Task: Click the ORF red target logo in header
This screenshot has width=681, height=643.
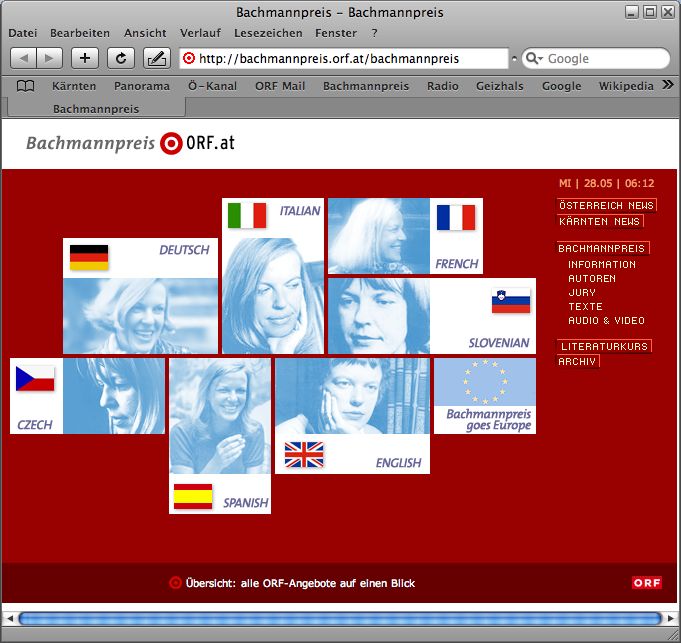Action: tap(171, 143)
